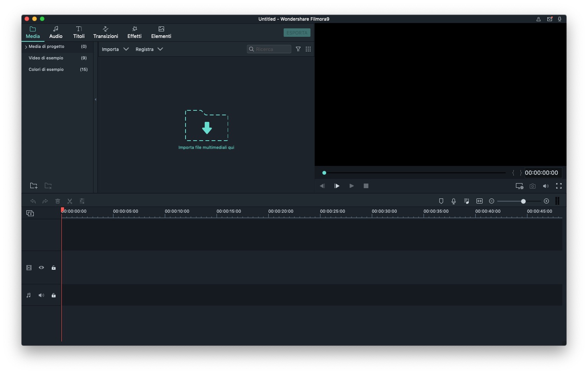Click the microphone voiceover record icon
Screen dimensions: 588x374
click(453, 201)
